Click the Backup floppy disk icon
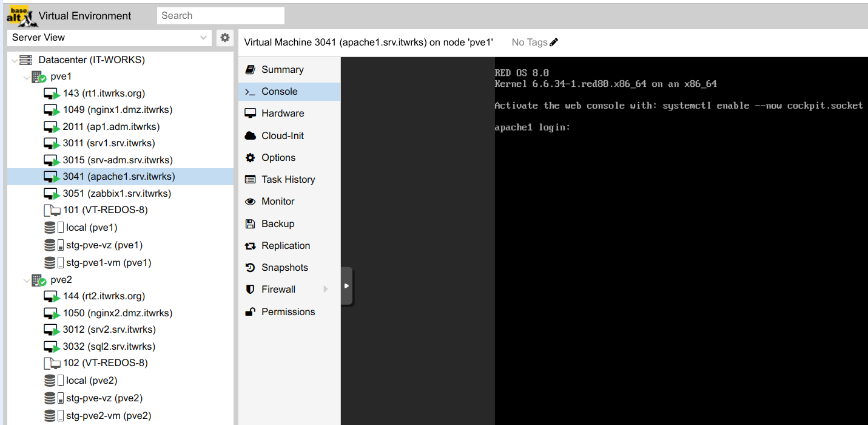 click(250, 224)
